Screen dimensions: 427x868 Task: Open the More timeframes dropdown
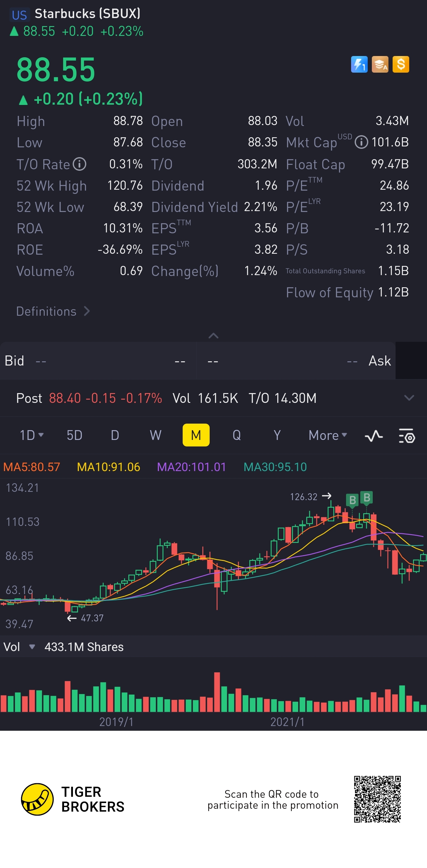328,435
